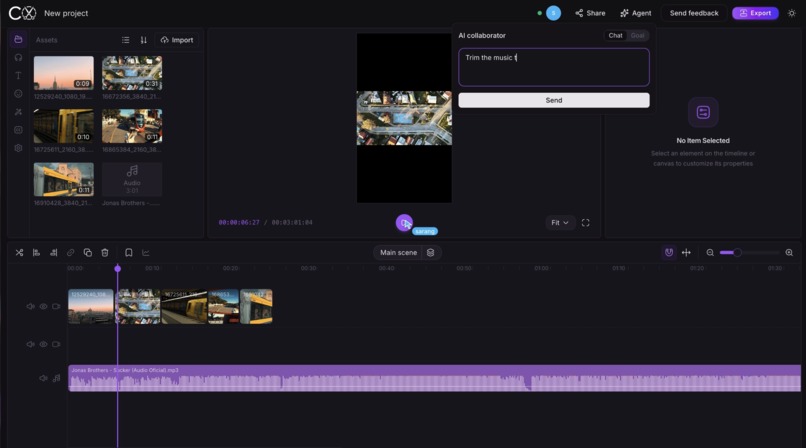Zoom out the timeline
Screen dimensions: 806x448
coord(710,253)
